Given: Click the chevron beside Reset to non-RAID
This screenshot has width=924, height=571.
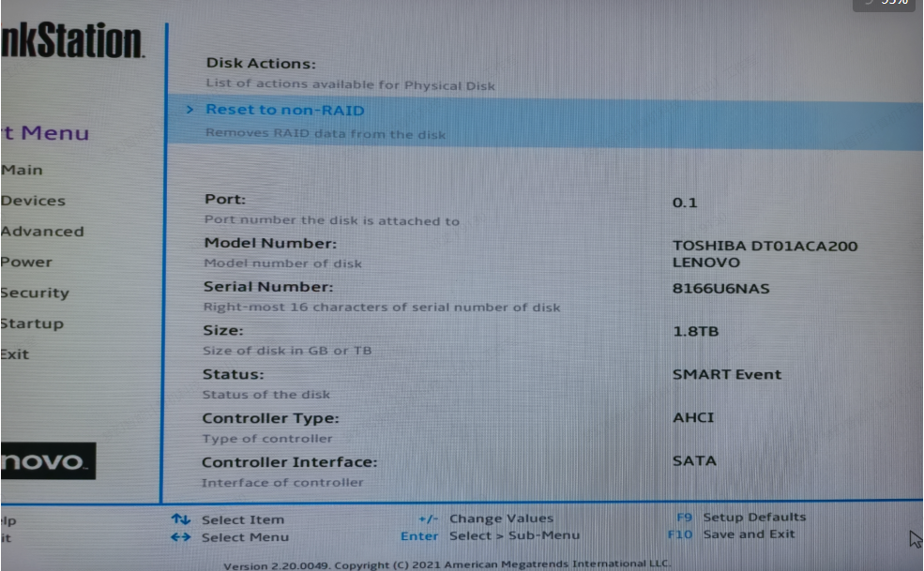Looking at the screenshot, I should point(189,110).
